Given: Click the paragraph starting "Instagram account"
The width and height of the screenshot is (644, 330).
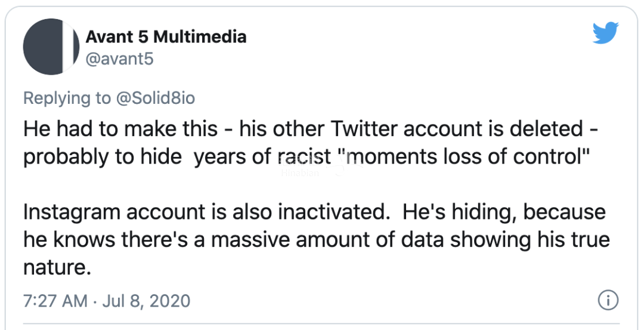Looking at the screenshot, I should [x=316, y=240].
